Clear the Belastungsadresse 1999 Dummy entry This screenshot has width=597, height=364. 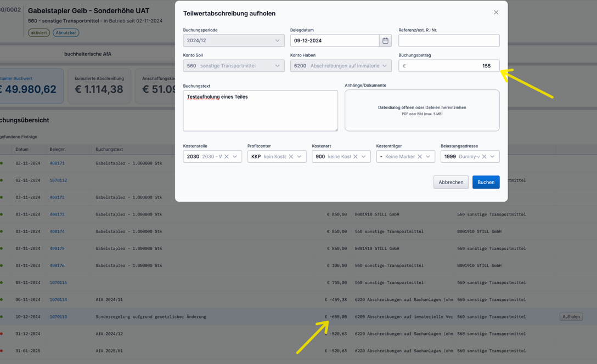484,156
